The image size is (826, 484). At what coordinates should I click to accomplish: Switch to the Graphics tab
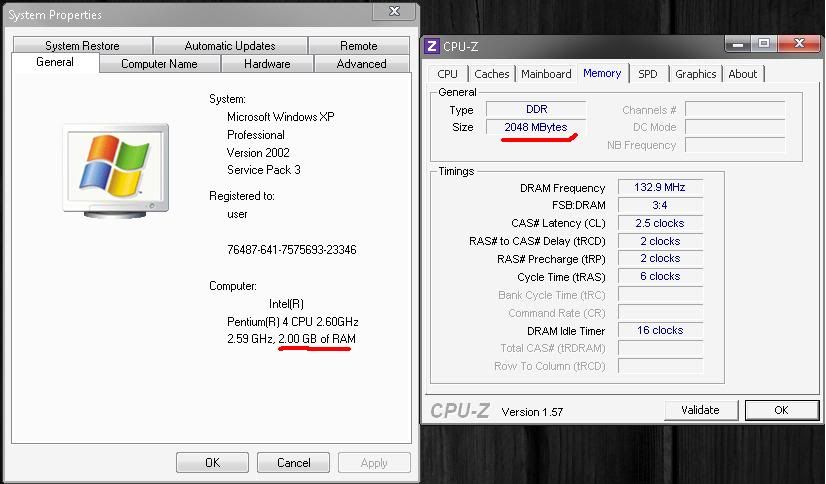[x=695, y=74]
